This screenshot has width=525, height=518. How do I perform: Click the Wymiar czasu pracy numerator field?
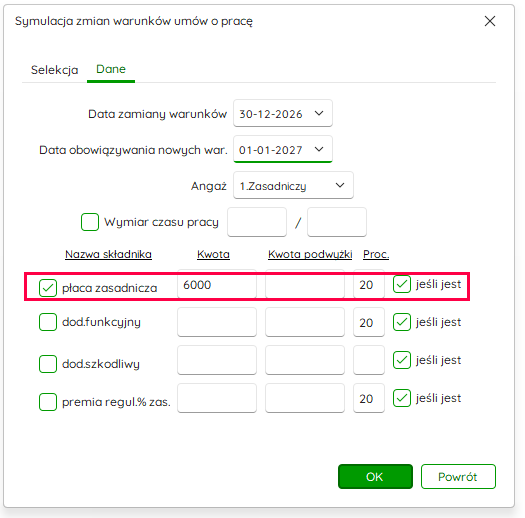257,222
